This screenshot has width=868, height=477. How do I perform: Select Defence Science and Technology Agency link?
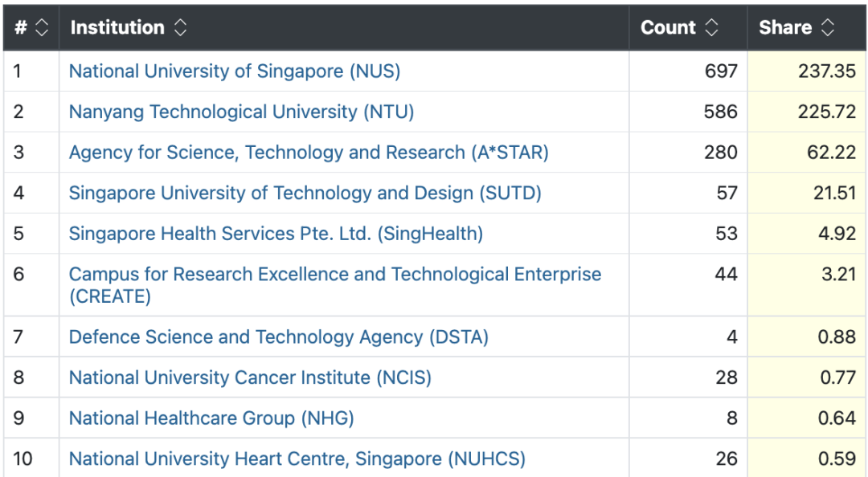tap(278, 337)
